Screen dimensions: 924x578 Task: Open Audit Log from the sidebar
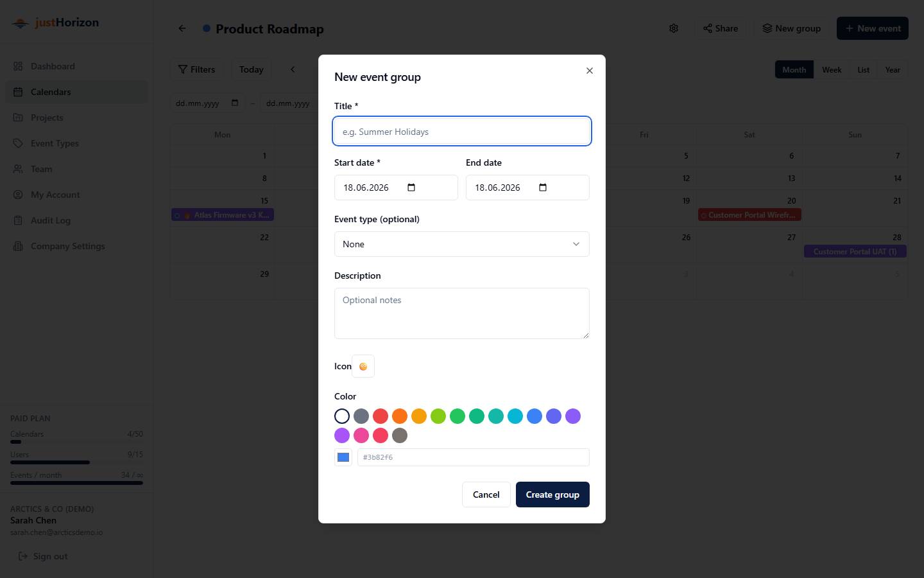click(76, 220)
